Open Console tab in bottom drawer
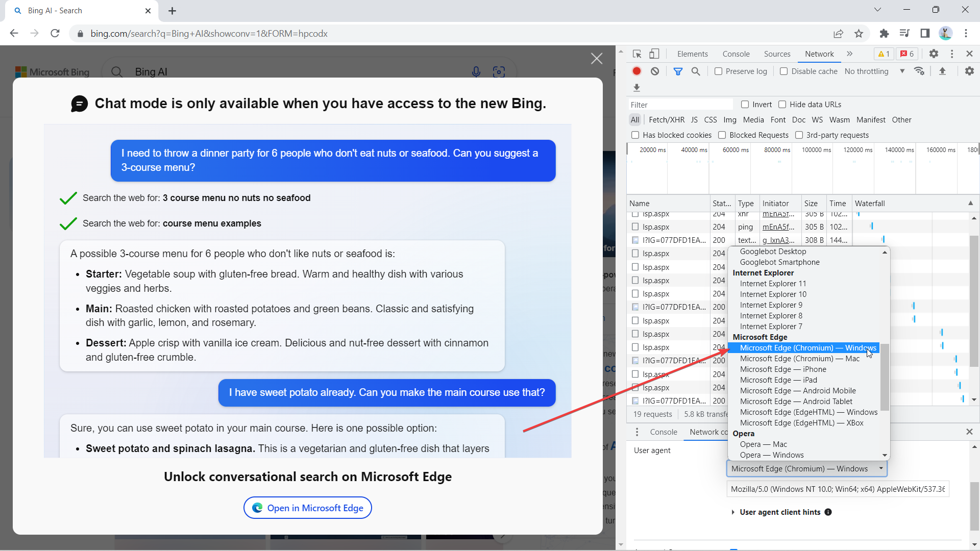 (x=664, y=432)
